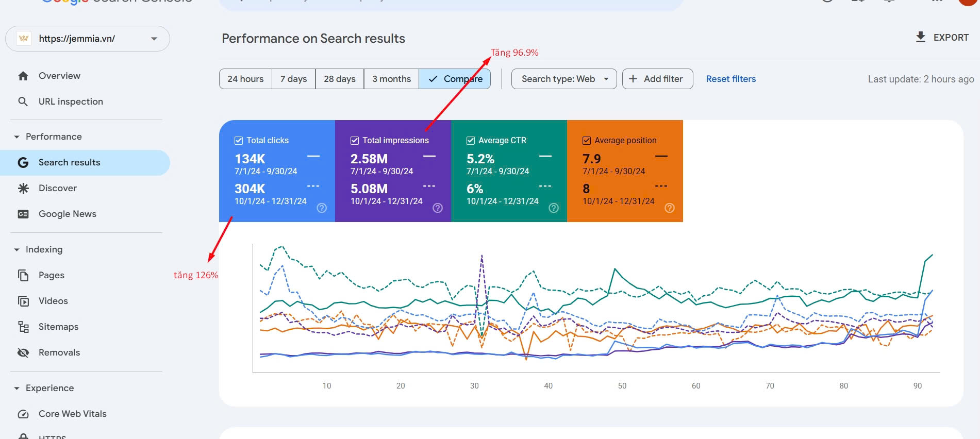Select the 28 days date range
The width and height of the screenshot is (980, 439).
[340, 79]
